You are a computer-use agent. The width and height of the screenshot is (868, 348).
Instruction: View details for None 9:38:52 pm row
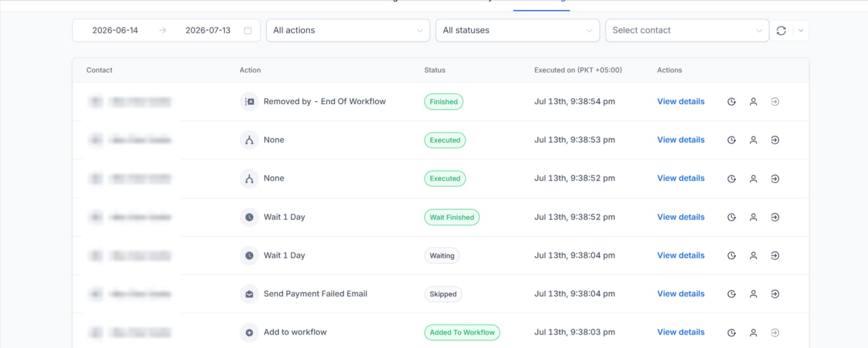pyautogui.click(x=681, y=178)
